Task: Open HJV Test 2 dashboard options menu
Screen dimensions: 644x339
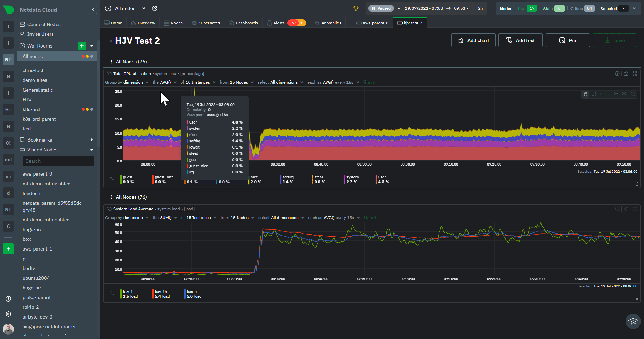Action: pos(111,41)
